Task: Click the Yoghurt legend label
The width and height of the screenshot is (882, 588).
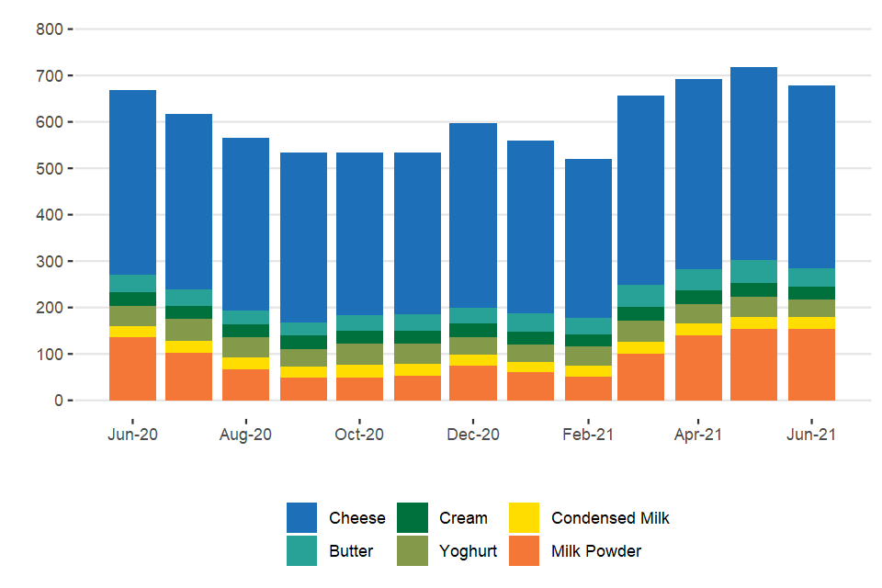Action: [468, 551]
